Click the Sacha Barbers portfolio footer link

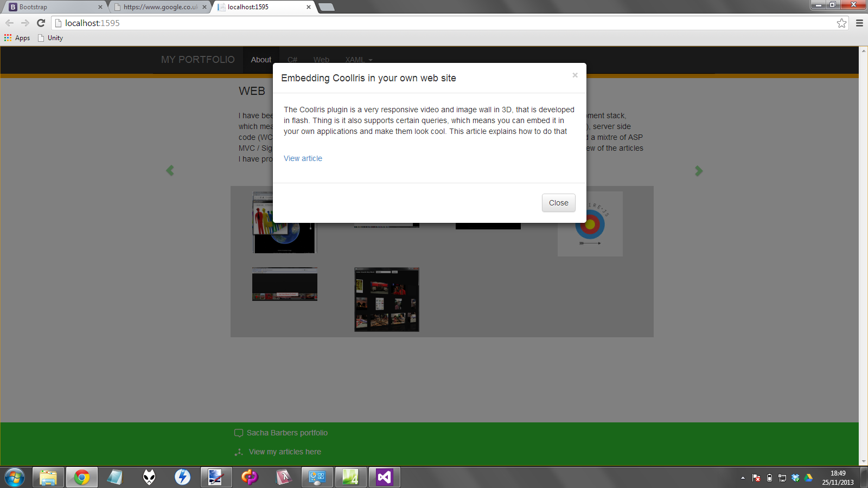tap(287, 433)
